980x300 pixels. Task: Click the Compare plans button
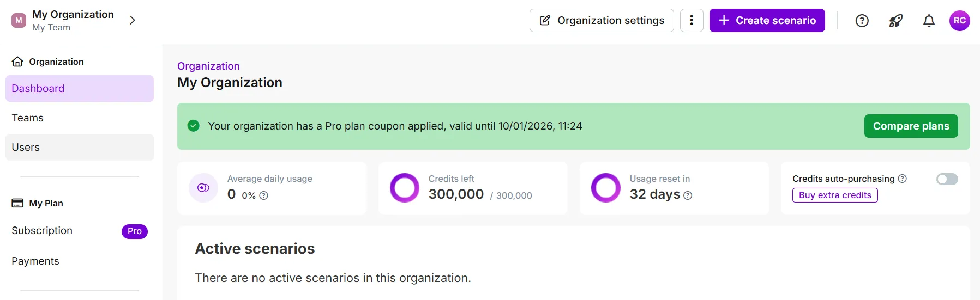[911, 126]
